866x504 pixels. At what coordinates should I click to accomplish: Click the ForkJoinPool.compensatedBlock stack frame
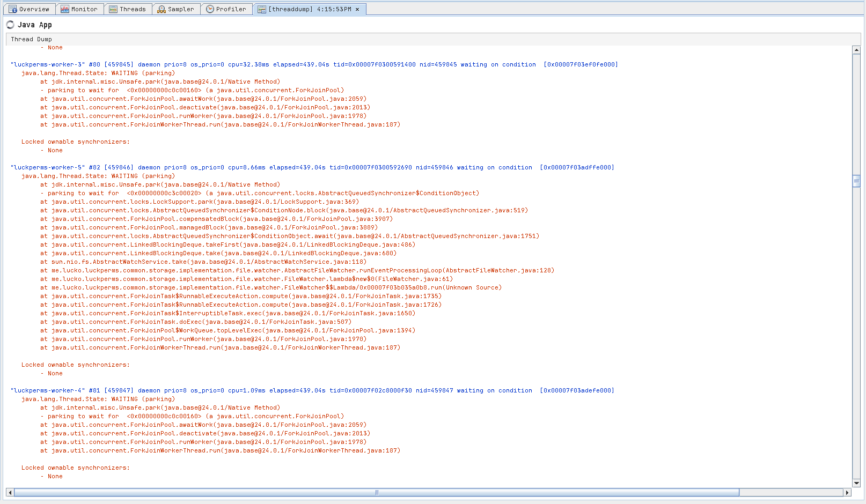tap(216, 219)
